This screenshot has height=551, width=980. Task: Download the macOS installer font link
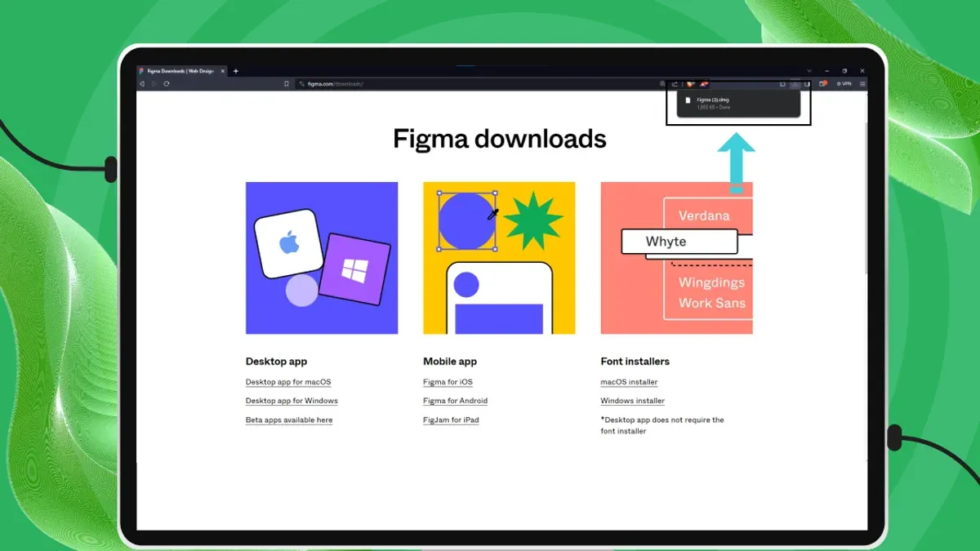tap(629, 382)
